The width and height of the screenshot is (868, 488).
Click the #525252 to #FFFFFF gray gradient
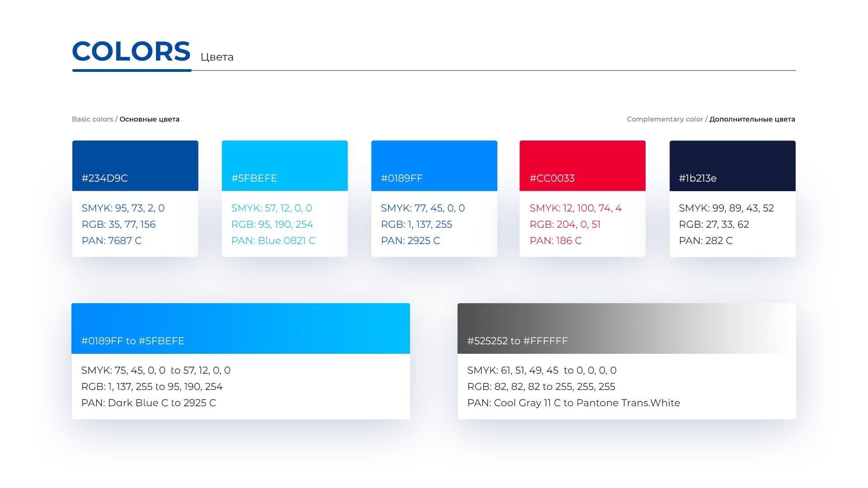627,328
